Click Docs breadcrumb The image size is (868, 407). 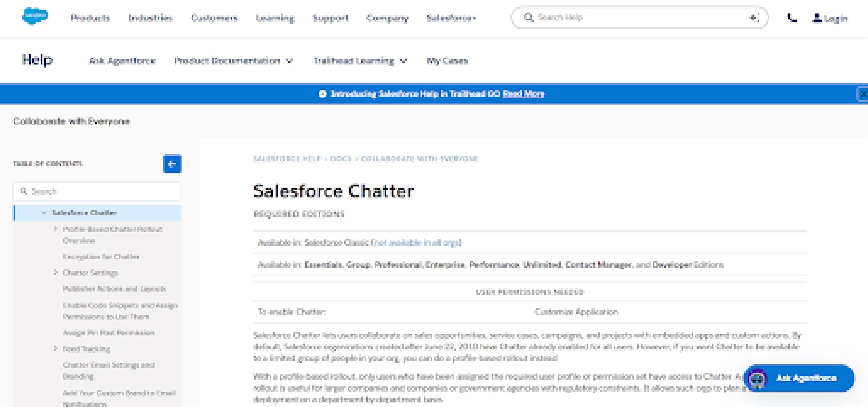pos(341,159)
